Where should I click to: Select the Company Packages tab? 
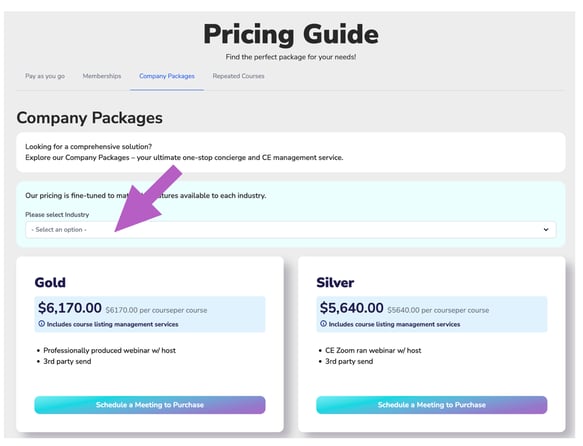tap(167, 76)
